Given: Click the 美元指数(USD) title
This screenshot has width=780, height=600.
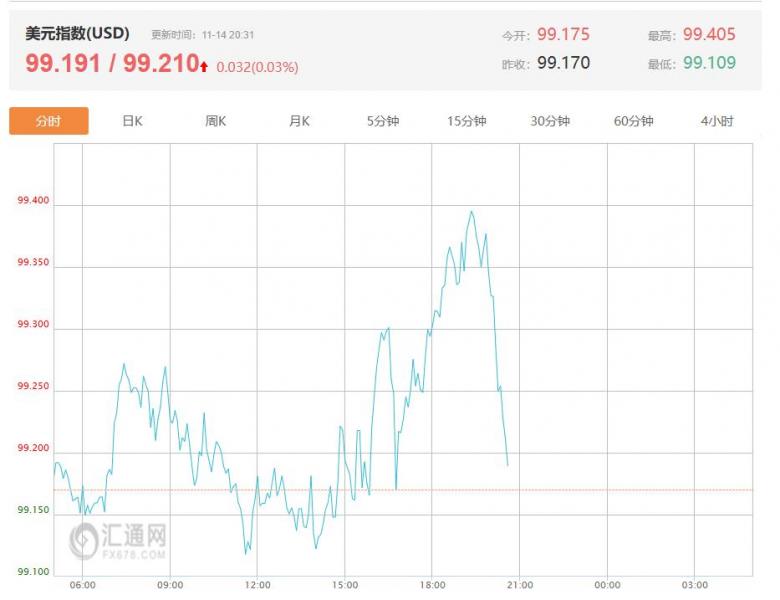Looking at the screenshot, I should point(77,33).
